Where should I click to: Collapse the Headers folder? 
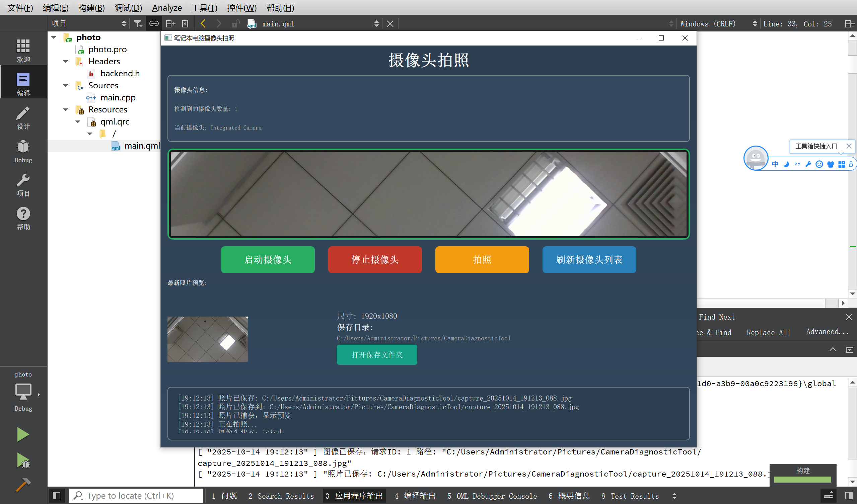tap(66, 62)
